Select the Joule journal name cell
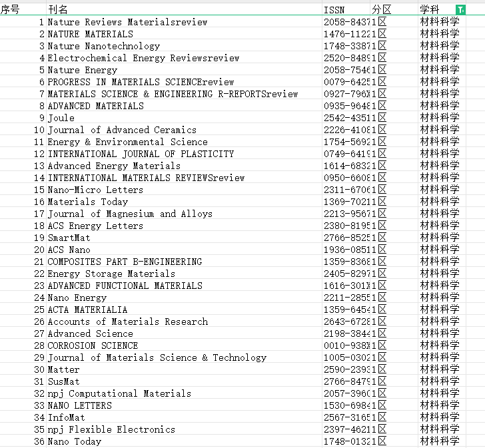The width and height of the screenshot is (485, 448). coord(184,118)
